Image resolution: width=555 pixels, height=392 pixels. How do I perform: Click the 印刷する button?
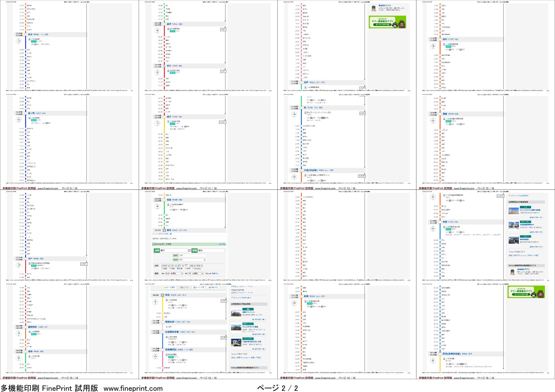tap(213, 287)
